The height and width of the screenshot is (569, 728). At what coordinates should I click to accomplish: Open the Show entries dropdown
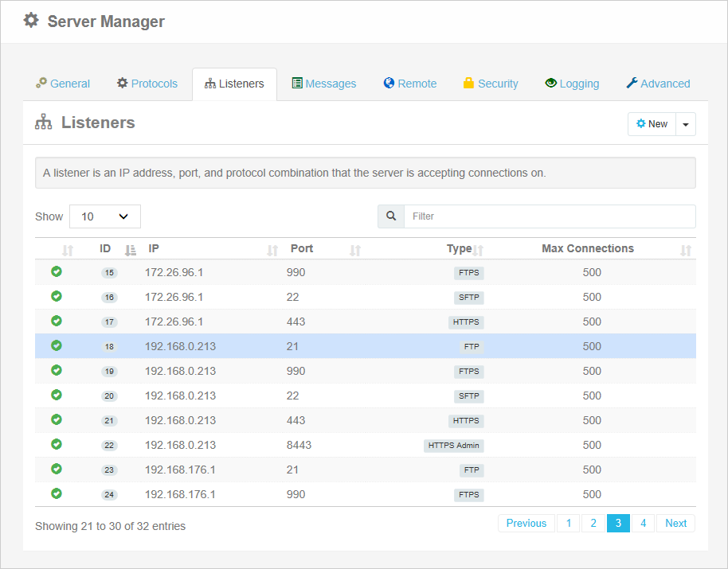(x=104, y=216)
